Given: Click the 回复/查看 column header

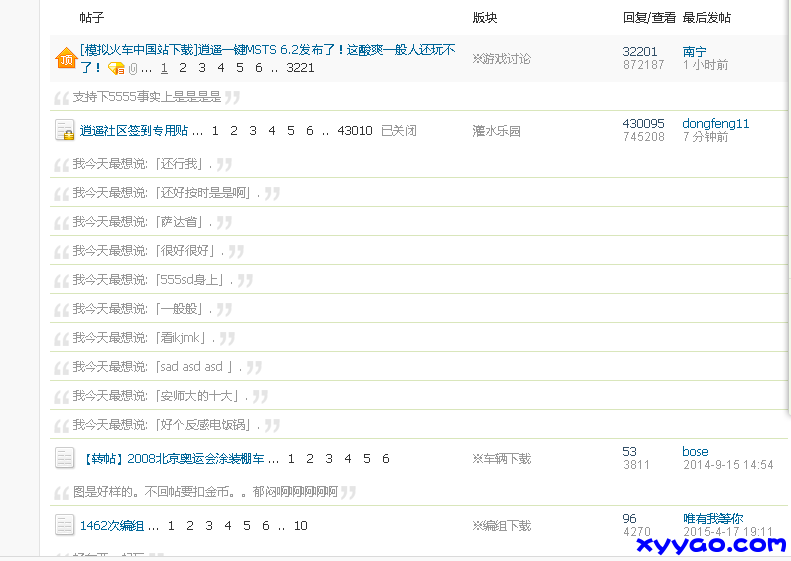Looking at the screenshot, I should tap(649, 18).
